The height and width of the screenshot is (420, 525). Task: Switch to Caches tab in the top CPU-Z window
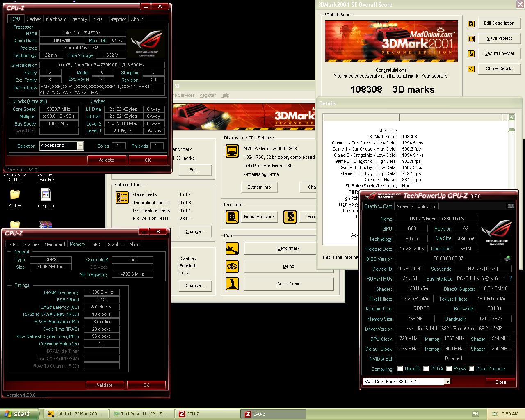coord(34,19)
